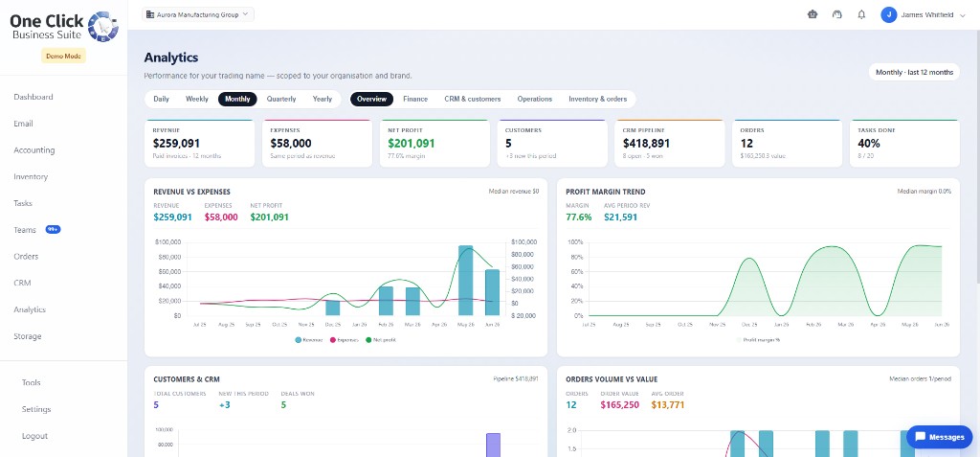Click the 'Median orders 1/period' label

[x=920, y=378]
